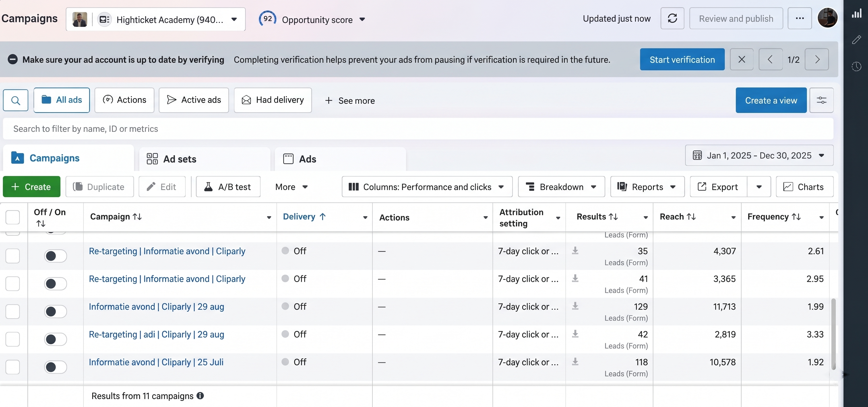868x407 pixels.
Task: Sort by Results column arrows
Action: 613,217
